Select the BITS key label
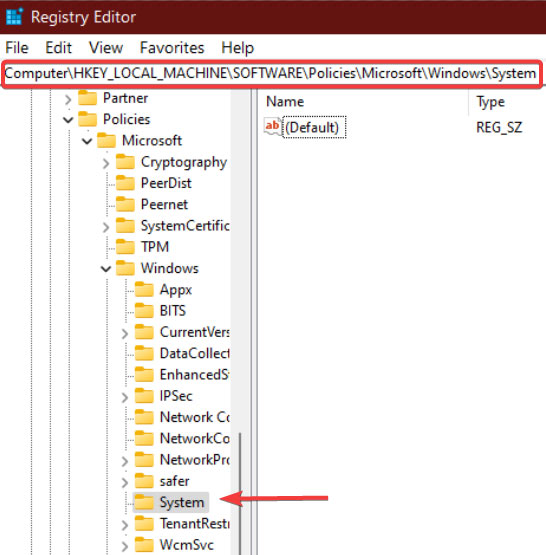The image size is (546, 555). (x=173, y=311)
